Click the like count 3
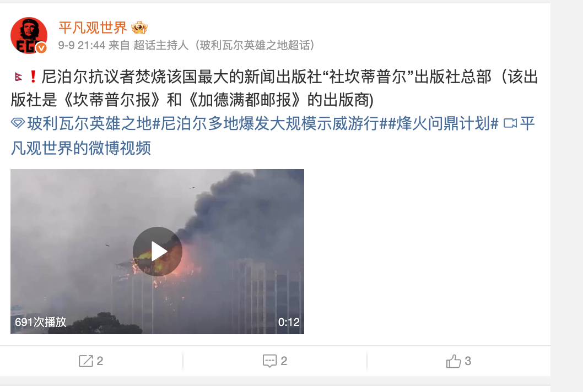The height and width of the screenshot is (392, 583). click(x=468, y=361)
